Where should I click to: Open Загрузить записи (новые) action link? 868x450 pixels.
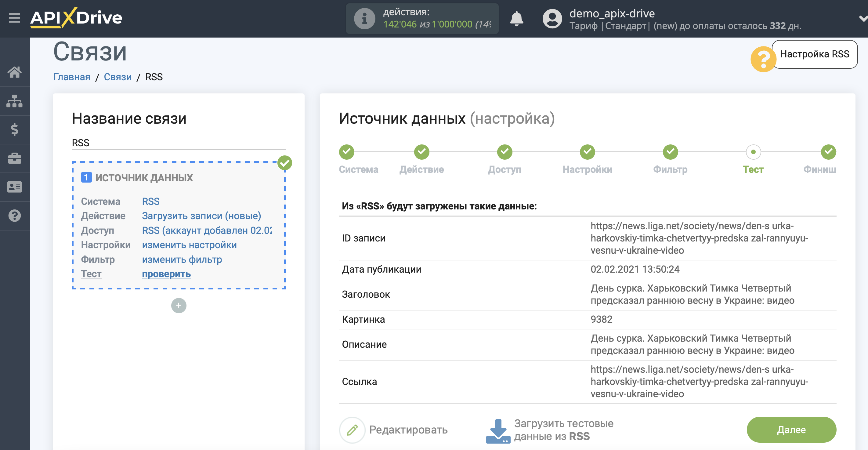[x=201, y=216]
